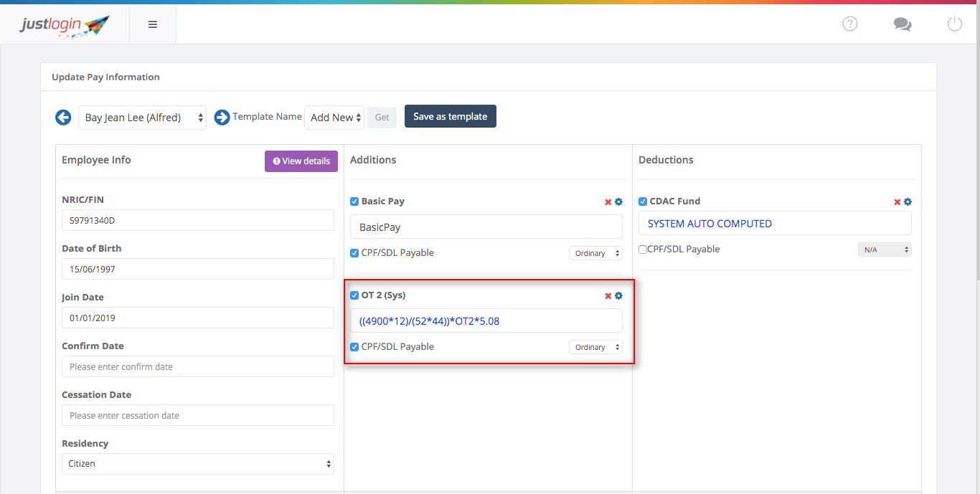Click the OT 2 formula field
Viewport: 980px width, 494px height.
[x=486, y=320]
